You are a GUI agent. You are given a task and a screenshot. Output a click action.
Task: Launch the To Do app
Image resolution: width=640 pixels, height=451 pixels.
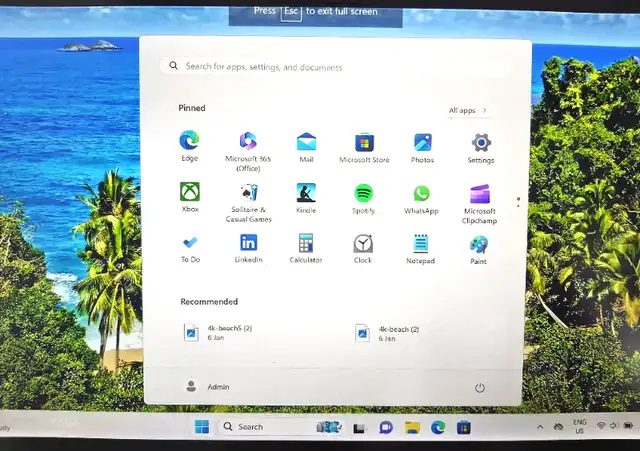190,249
